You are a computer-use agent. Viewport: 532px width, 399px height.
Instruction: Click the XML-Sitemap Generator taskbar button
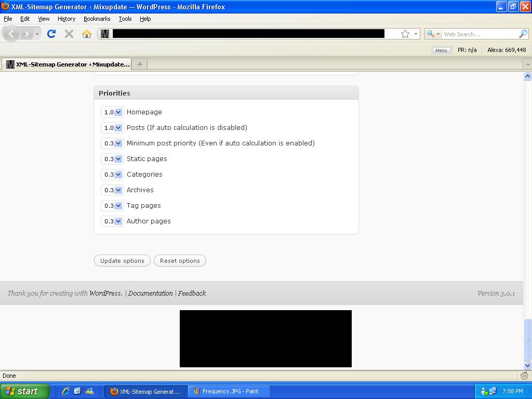point(146,391)
